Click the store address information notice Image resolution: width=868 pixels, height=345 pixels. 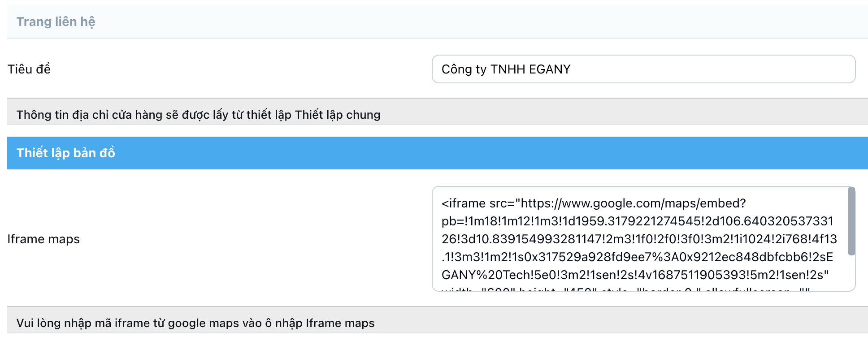(x=198, y=115)
